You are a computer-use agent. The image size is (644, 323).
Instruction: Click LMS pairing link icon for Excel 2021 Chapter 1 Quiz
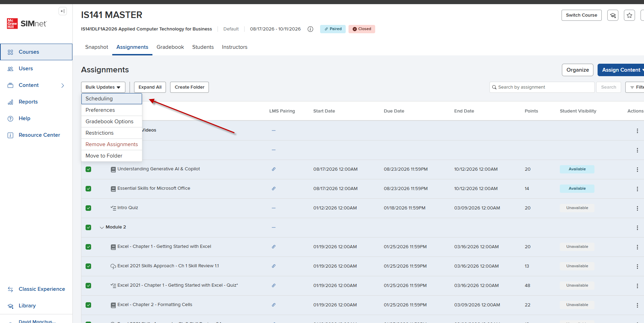click(274, 286)
